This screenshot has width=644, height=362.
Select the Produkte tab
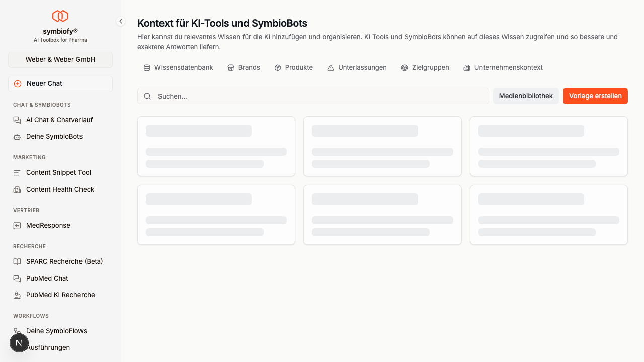coord(294,68)
